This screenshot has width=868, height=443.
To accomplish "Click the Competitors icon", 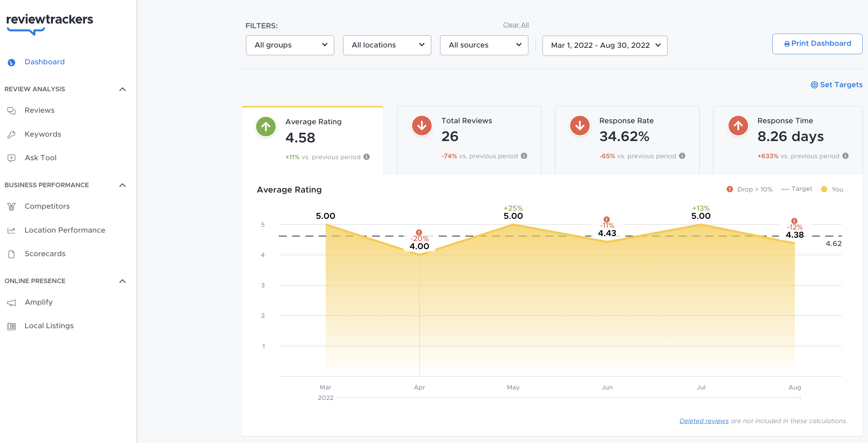I will [11, 206].
